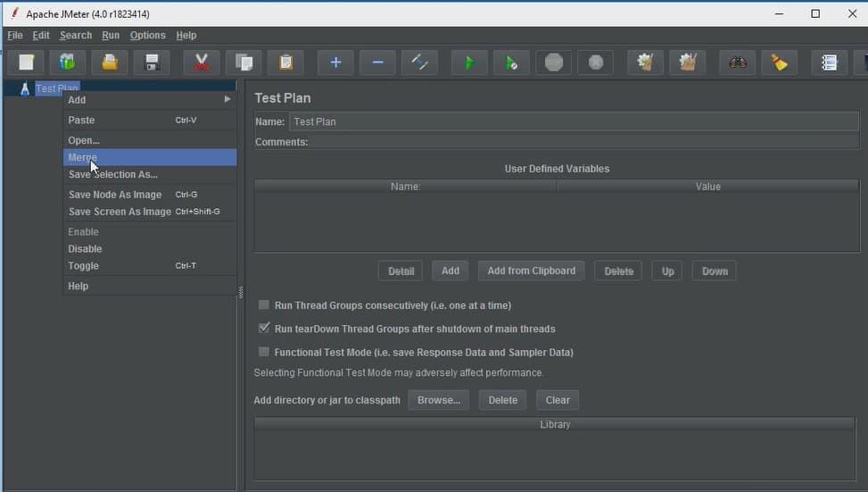
Task: Click the Clear gear-broom icon
Action: tap(646, 62)
